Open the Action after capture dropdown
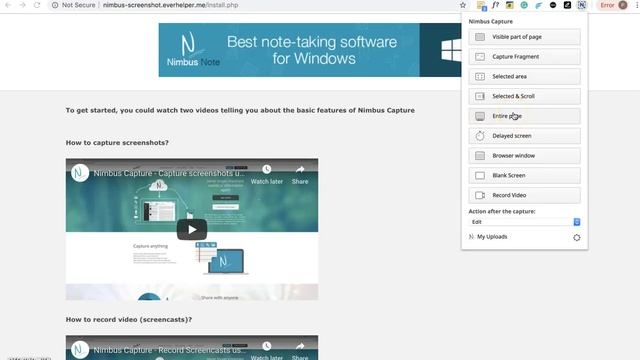640x360 pixels. 524,222
